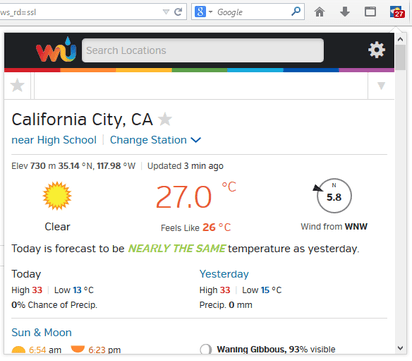Open the Yesterday weather link
This screenshot has height=361, width=412.
click(x=224, y=274)
